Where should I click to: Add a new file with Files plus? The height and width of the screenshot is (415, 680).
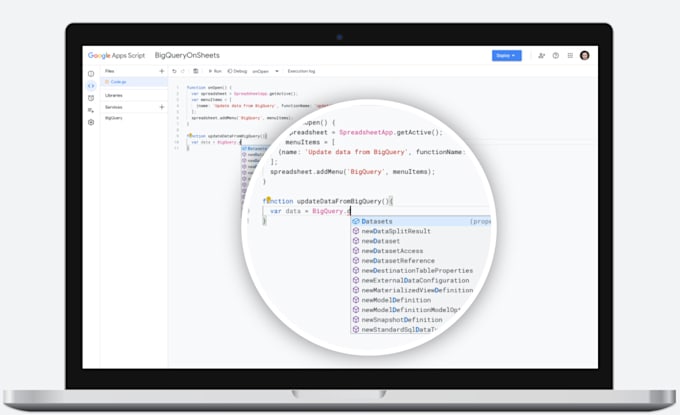click(x=162, y=71)
